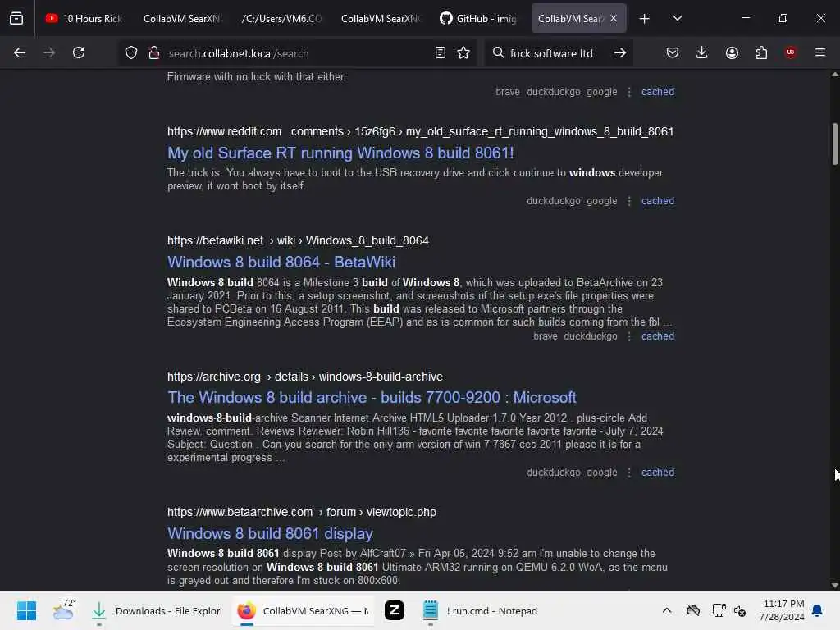Expand list all tabs dropdown arrow

677,18
